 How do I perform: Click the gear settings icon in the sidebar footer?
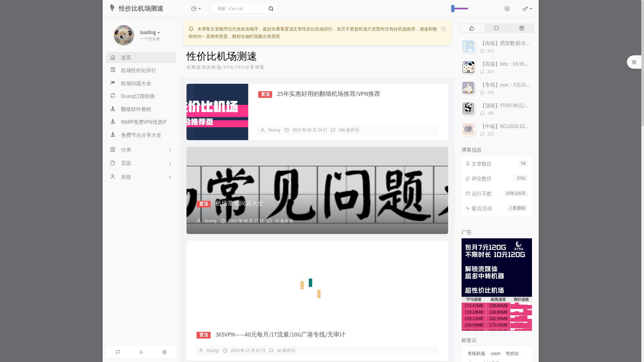164,352
